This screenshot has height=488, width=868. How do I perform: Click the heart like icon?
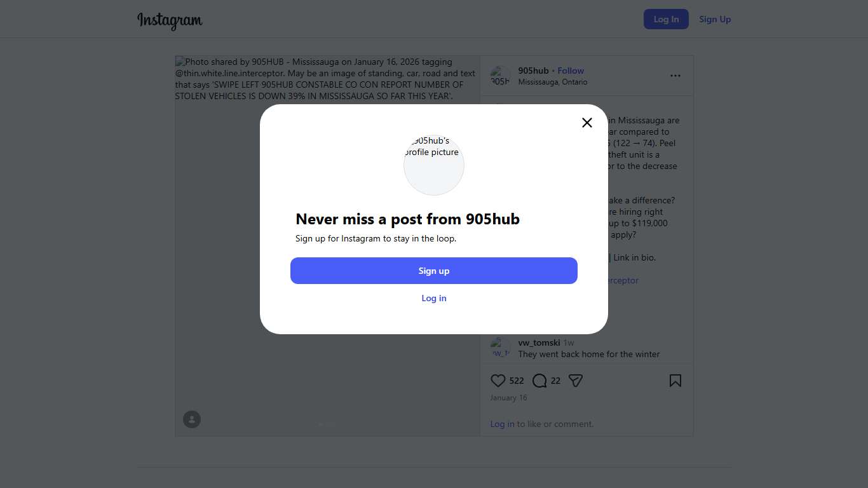498,381
